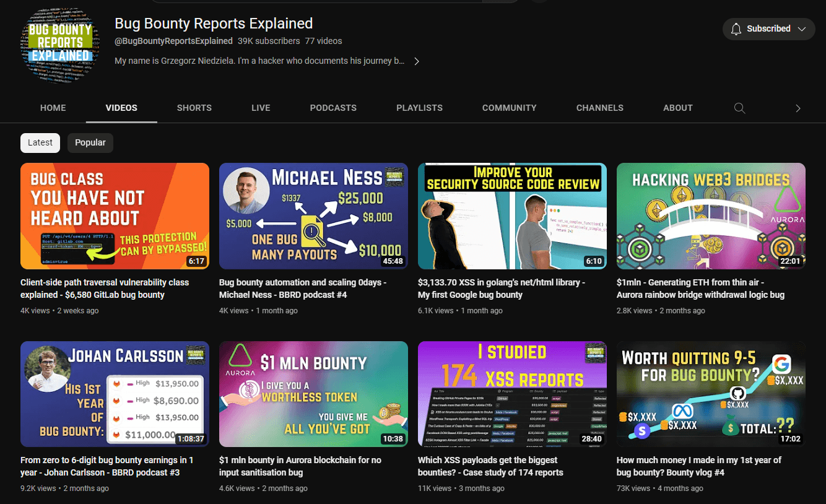Click the bell icon on Subscribed button
This screenshot has height=504, width=826.
736,28
